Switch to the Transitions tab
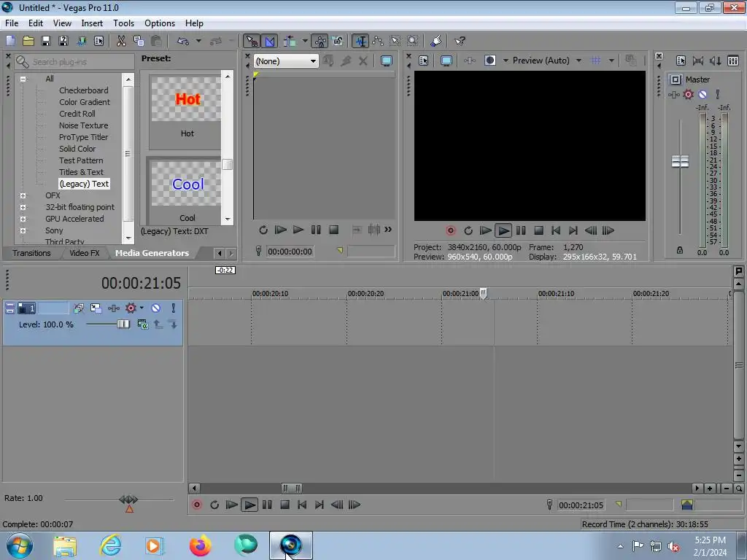This screenshot has width=747, height=560. (31, 253)
